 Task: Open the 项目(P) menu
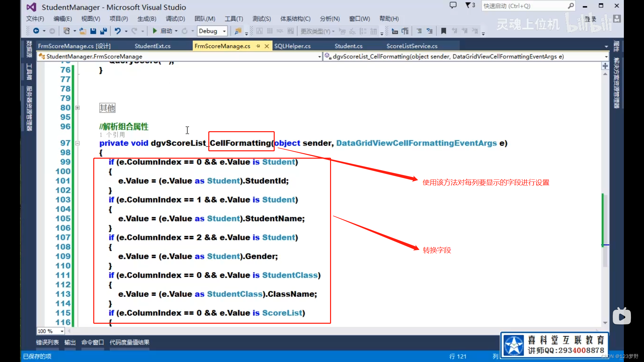coord(119,19)
